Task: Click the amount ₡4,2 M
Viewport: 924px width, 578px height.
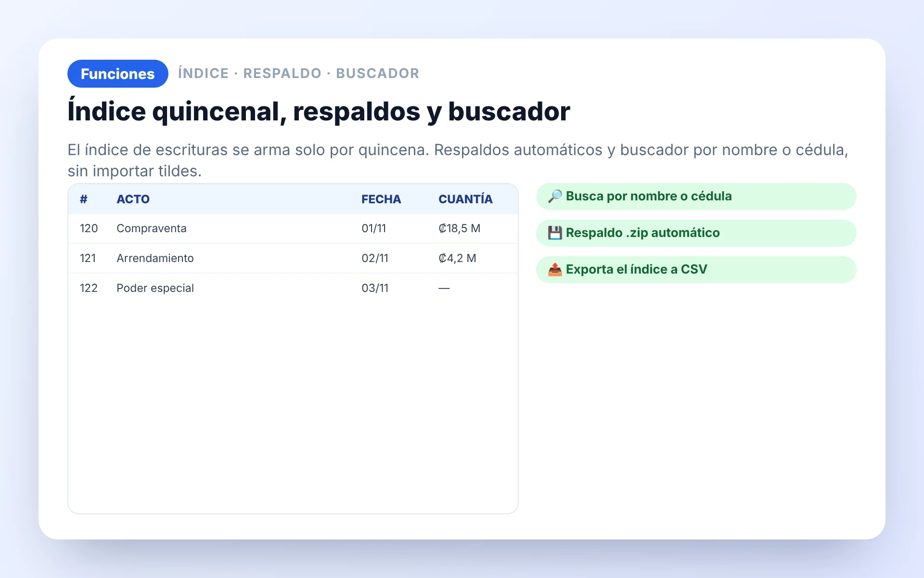Action: 457,258
